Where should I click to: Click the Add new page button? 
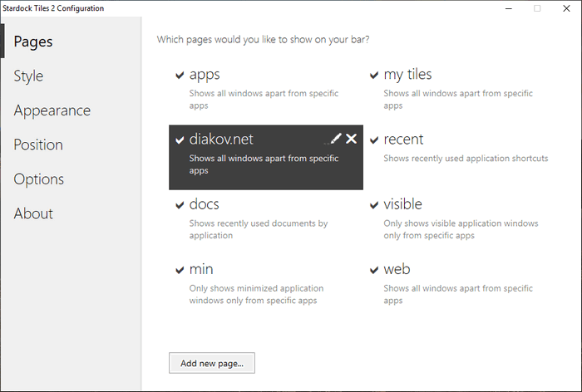pyautogui.click(x=211, y=363)
